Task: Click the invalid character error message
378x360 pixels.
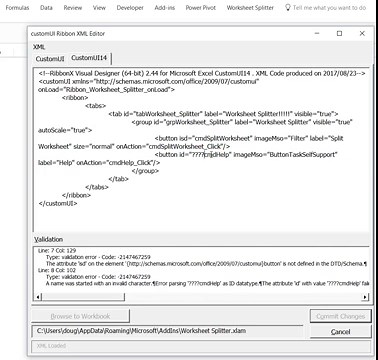Action: tap(207, 283)
